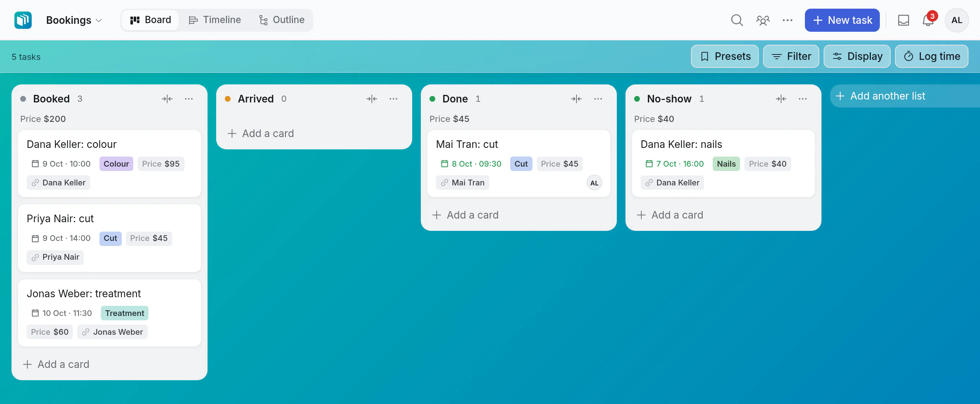The height and width of the screenshot is (404, 980).
Task: Collapse the No-show list
Action: click(781, 99)
